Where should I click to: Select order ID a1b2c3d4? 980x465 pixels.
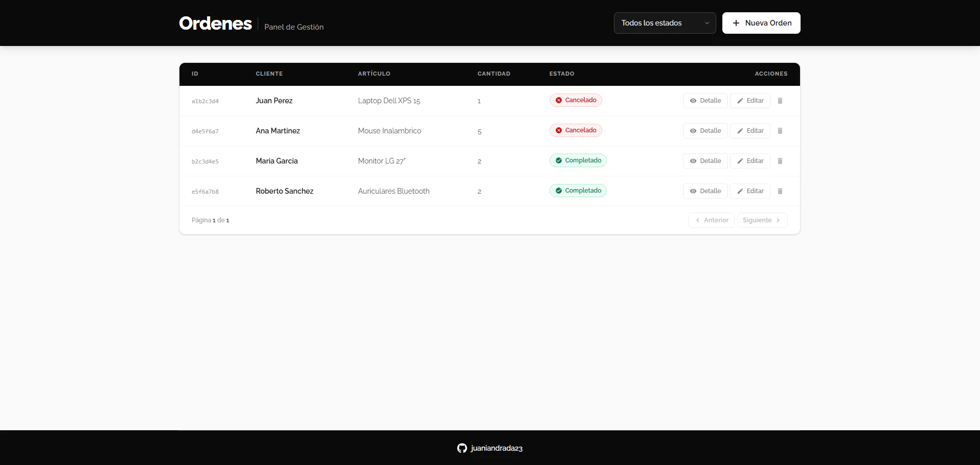coord(205,101)
